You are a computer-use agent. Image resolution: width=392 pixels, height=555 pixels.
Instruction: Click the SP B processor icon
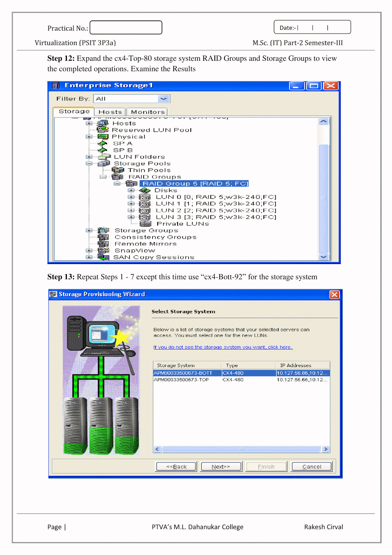point(103,150)
